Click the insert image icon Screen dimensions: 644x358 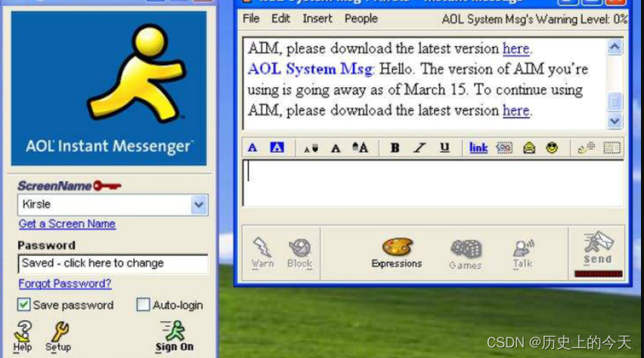pos(504,148)
